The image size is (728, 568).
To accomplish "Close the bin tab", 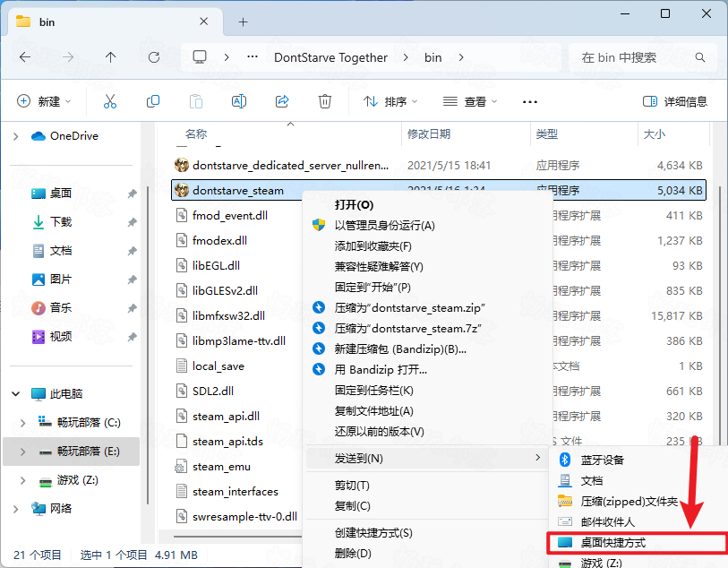I will coord(203,22).
